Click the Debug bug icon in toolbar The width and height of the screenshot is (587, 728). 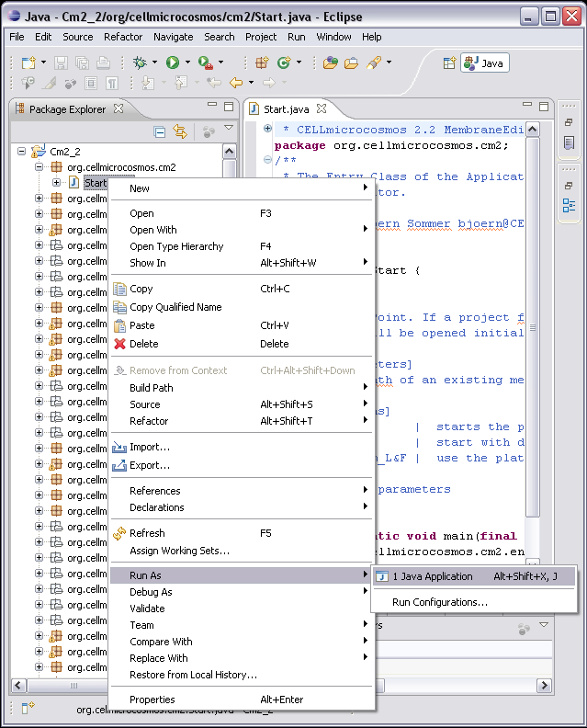point(140,63)
